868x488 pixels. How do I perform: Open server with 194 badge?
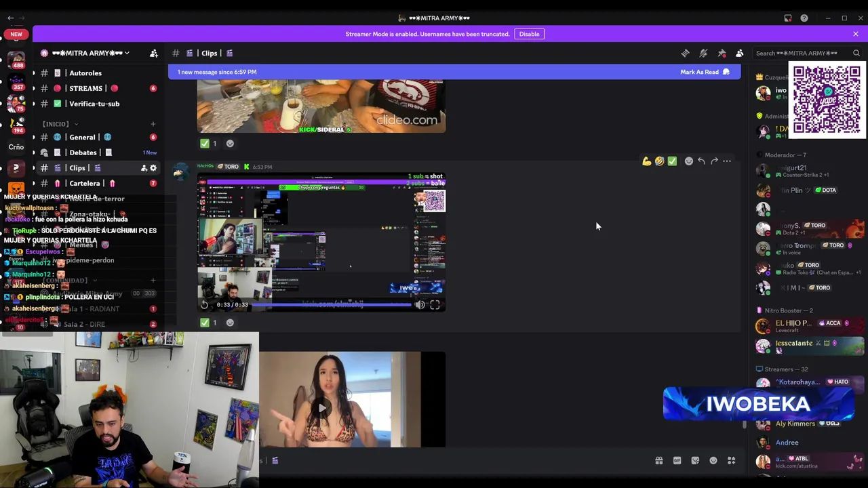pyautogui.click(x=16, y=125)
